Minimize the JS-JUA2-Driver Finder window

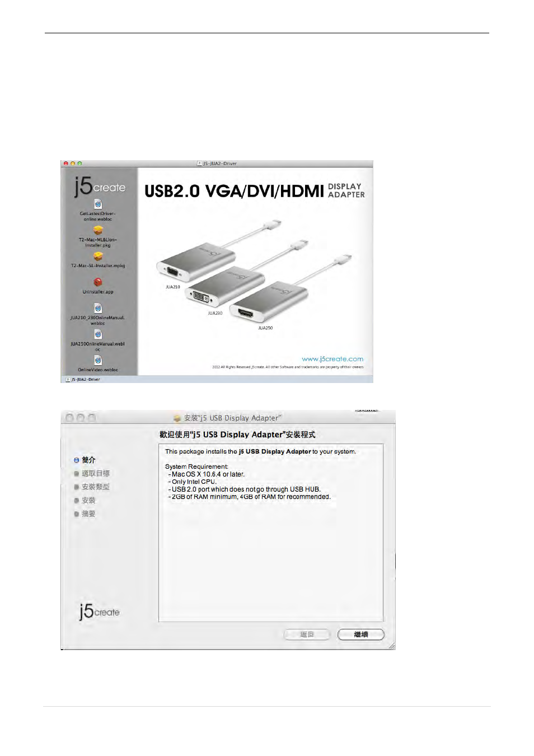(73, 164)
